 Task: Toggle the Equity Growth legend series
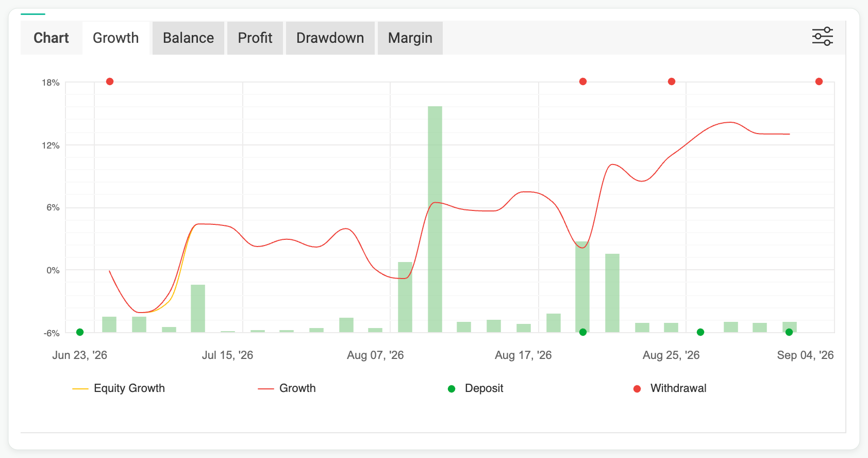click(119, 388)
